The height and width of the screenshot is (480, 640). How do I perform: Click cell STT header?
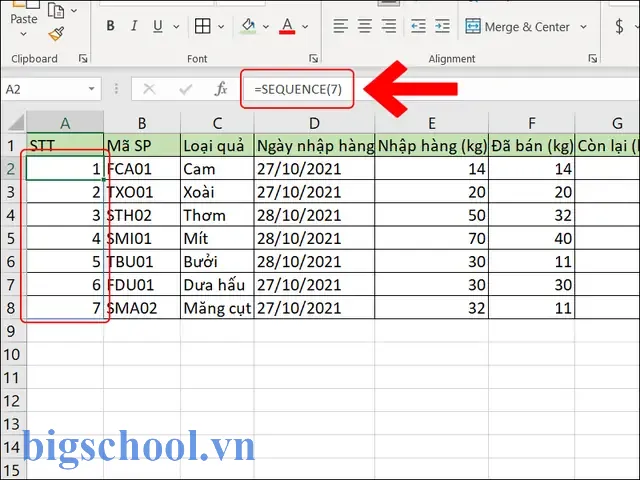[x=65, y=145]
